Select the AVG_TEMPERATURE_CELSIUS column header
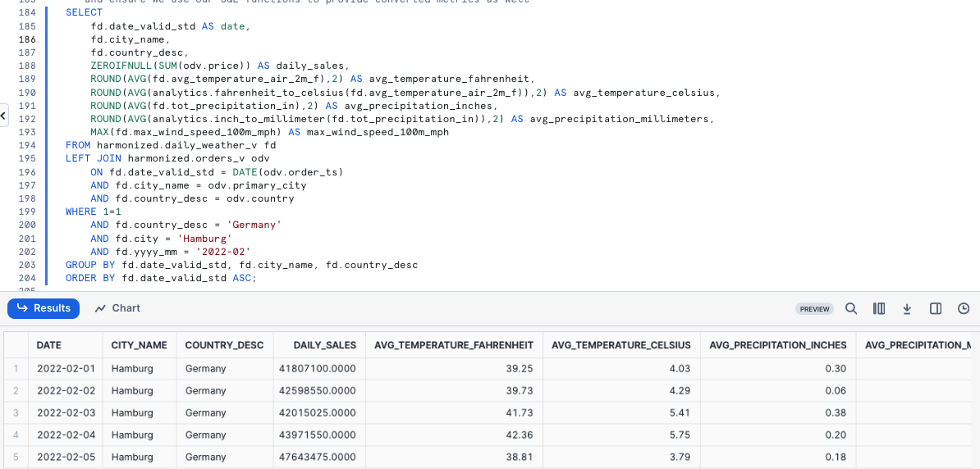Viewport: 980px width, 469px height. point(621,344)
